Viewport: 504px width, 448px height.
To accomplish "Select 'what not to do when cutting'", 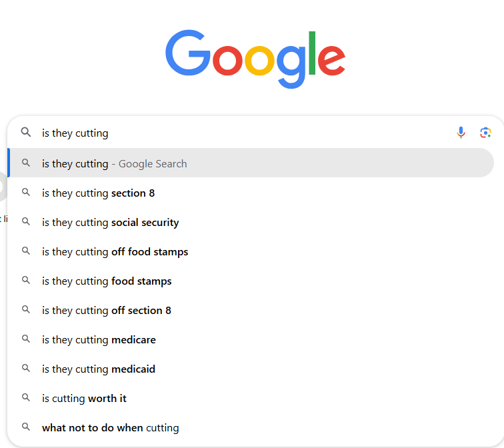I will (x=110, y=428).
